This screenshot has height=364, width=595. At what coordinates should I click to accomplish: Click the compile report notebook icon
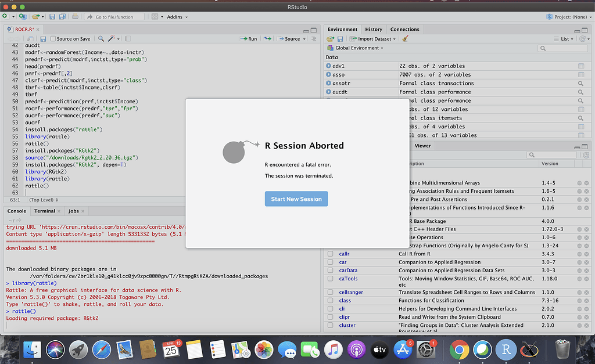pyautogui.click(x=128, y=39)
